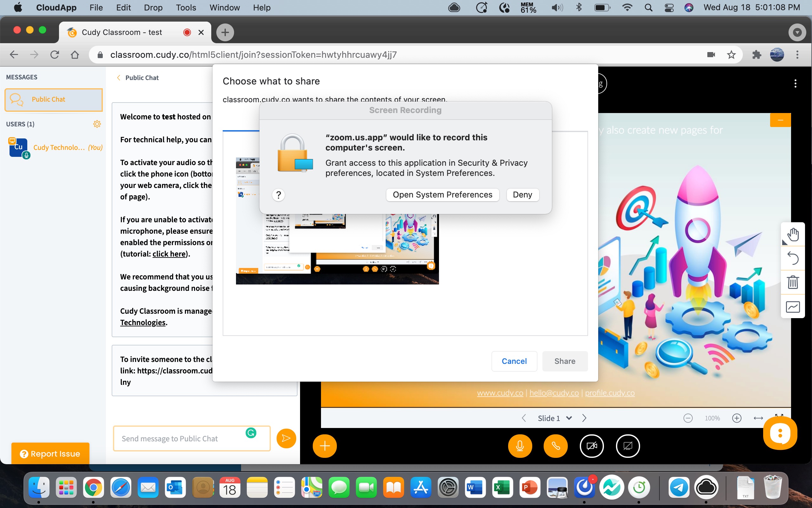
Task: Open the Technologies link in chat
Action: (143, 323)
